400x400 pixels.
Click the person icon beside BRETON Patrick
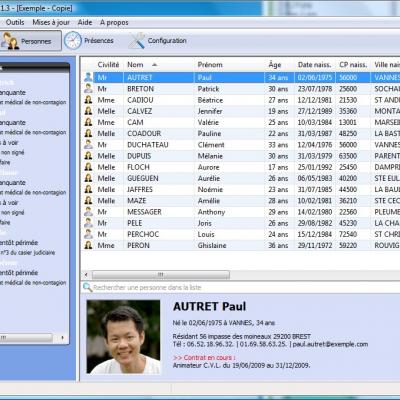click(88, 89)
